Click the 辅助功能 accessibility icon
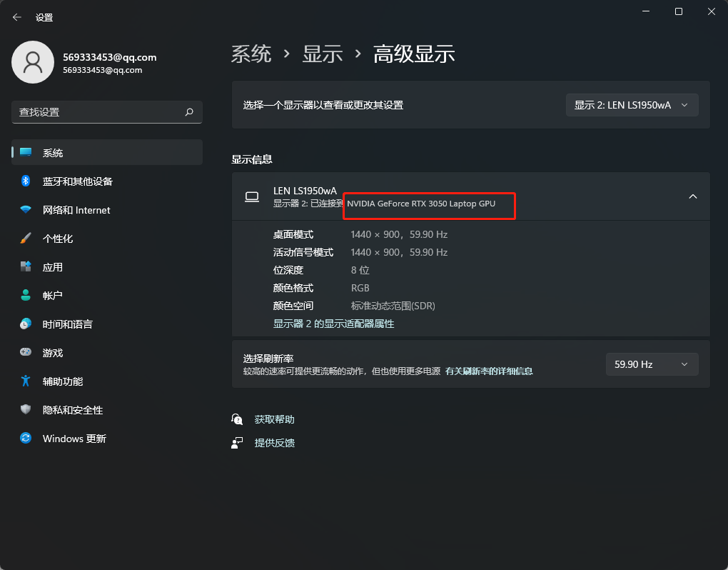Image resolution: width=728 pixels, height=570 pixels. click(x=26, y=381)
